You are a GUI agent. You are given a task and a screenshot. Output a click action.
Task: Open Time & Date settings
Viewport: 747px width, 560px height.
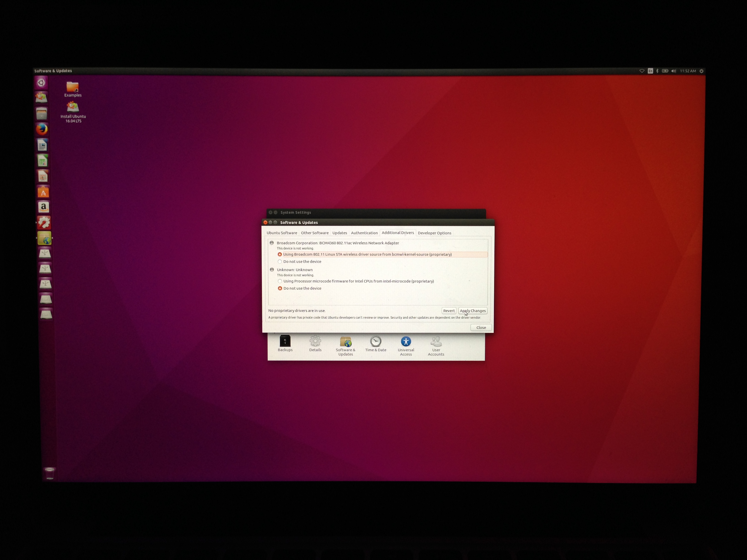point(376,342)
